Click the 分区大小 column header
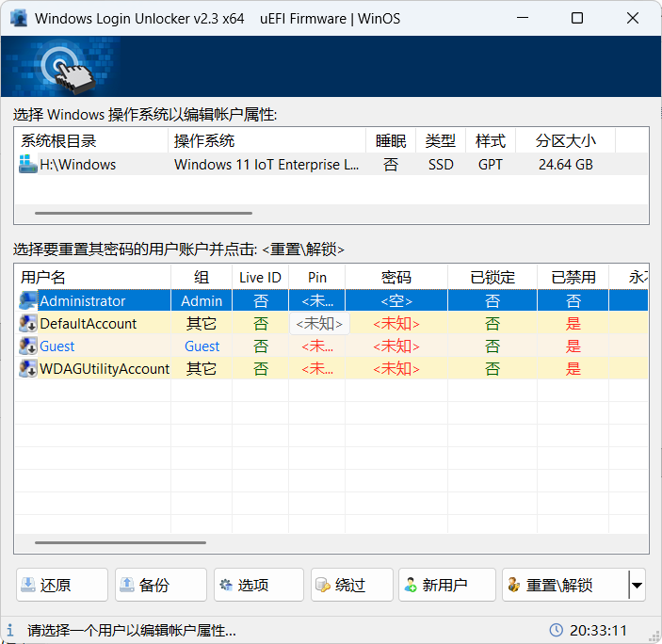The height and width of the screenshot is (644, 662). coord(565,140)
